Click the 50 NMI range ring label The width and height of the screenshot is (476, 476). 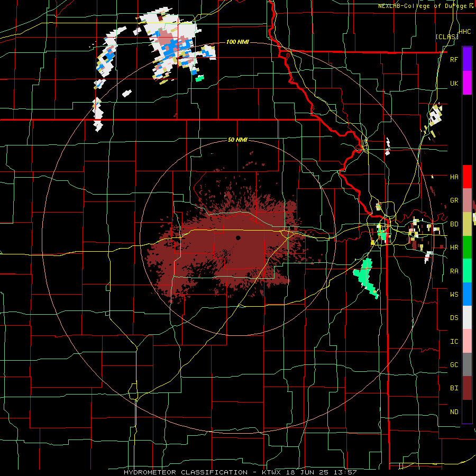[x=237, y=140]
